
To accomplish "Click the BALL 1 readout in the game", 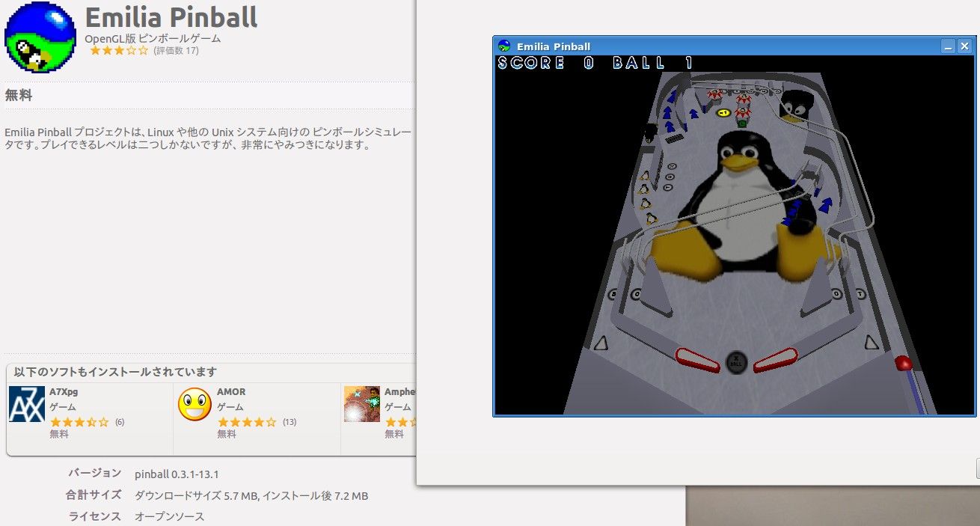I will pos(653,63).
